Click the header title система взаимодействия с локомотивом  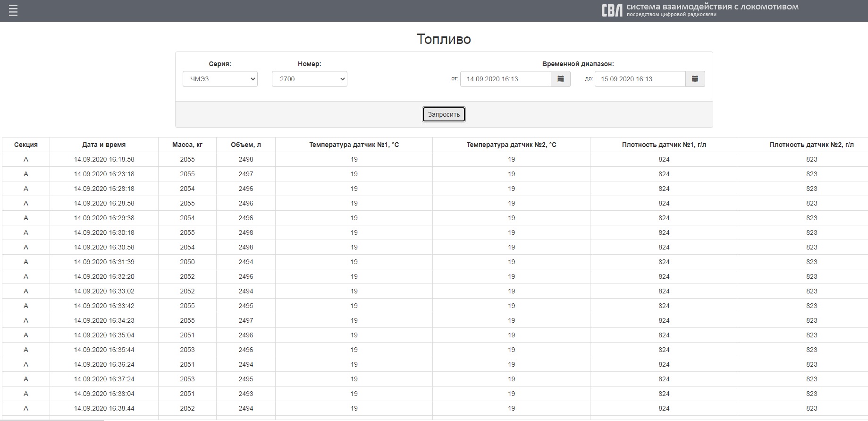712,7
